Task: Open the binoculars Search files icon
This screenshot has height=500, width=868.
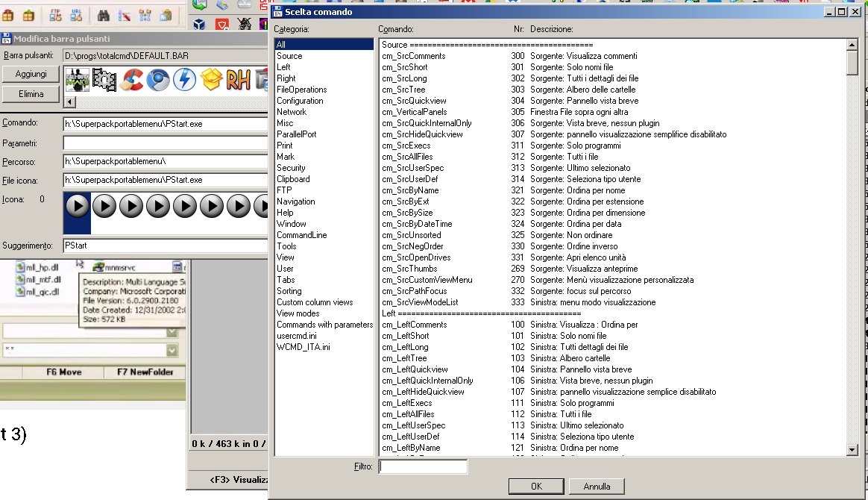Action: (104, 16)
